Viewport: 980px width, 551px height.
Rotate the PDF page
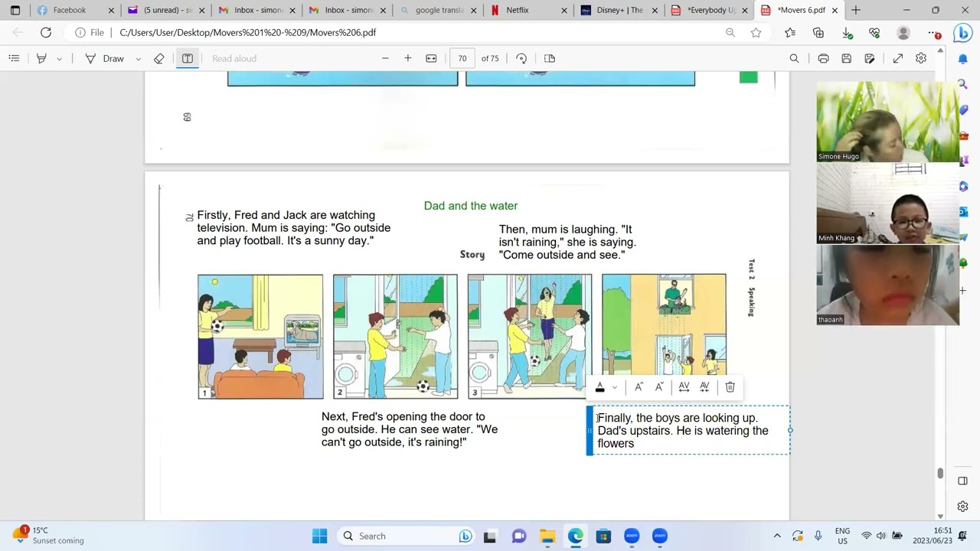[x=521, y=58]
